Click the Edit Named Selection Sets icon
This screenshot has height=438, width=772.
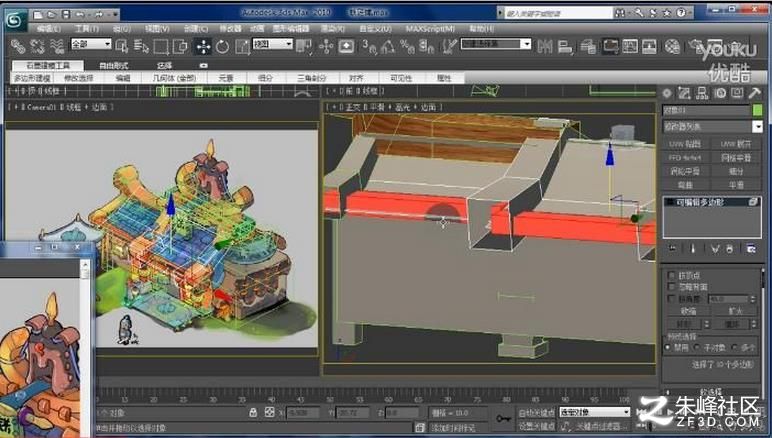(x=449, y=47)
